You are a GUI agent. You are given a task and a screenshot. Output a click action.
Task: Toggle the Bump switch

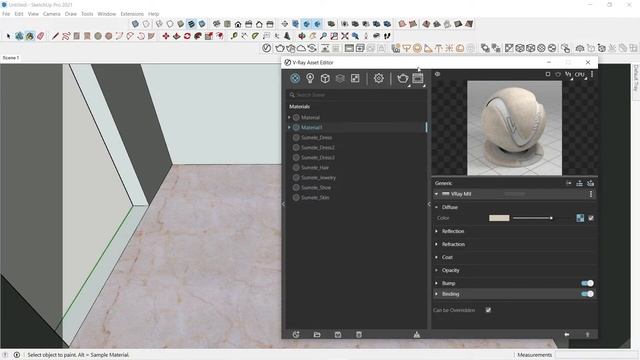click(x=587, y=283)
